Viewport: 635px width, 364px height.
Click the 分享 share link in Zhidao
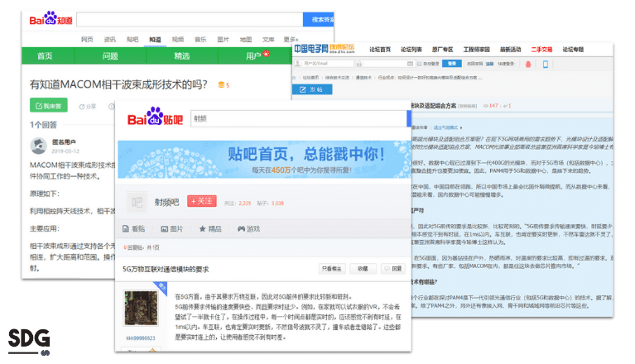point(91,107)
